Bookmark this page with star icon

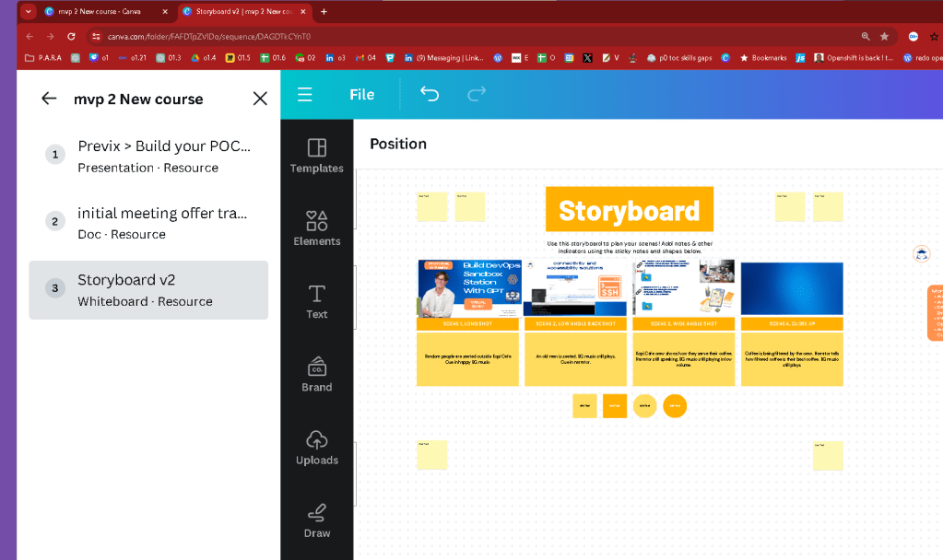884,37
